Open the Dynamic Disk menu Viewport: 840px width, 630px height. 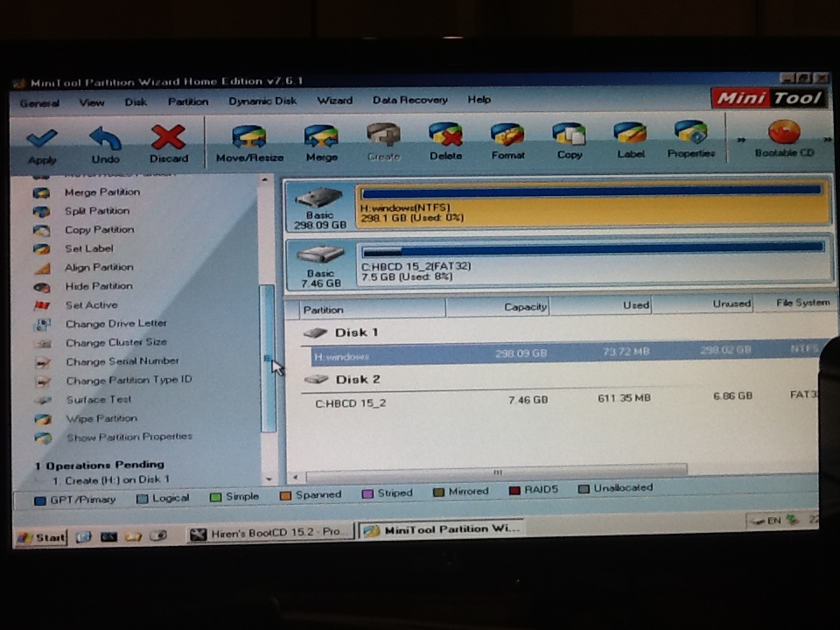[x=262, y=101]
